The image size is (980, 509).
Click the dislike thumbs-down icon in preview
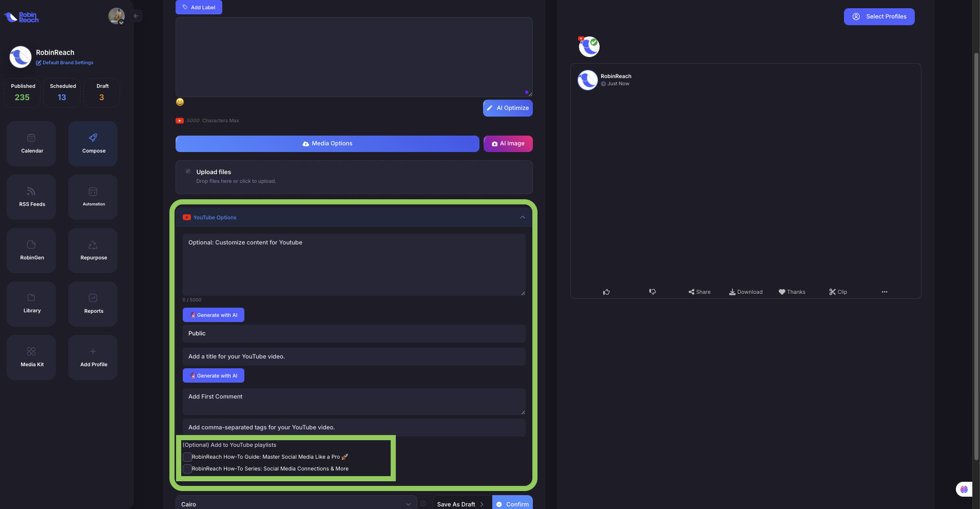(652, 292)
